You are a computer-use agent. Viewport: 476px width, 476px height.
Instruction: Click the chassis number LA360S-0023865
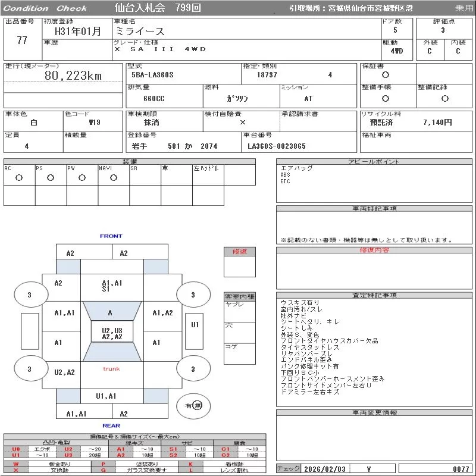point(277,146)
